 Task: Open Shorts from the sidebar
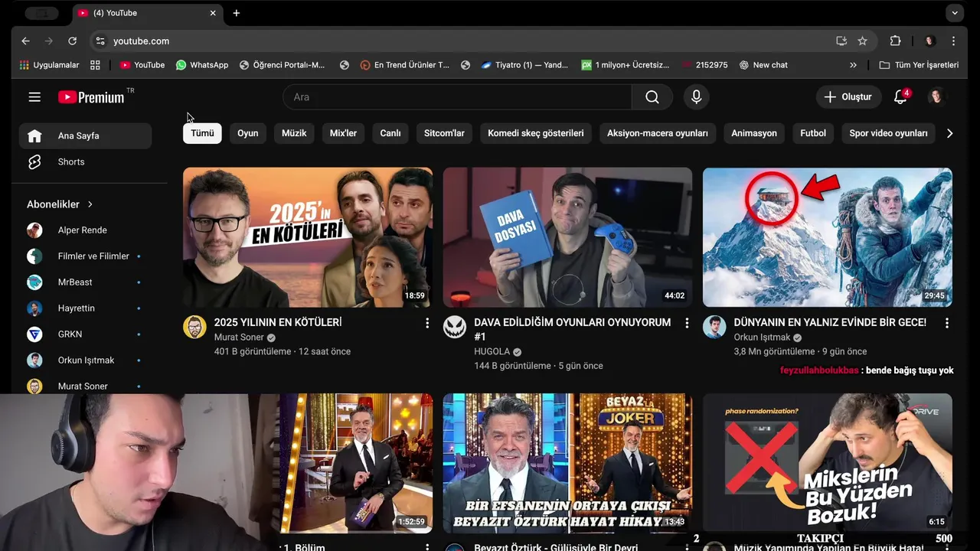[85, 161]
